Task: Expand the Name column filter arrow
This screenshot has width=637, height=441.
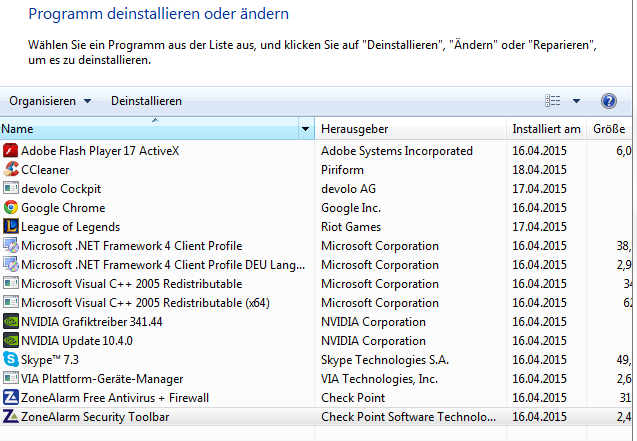Action: pos(305,130)
